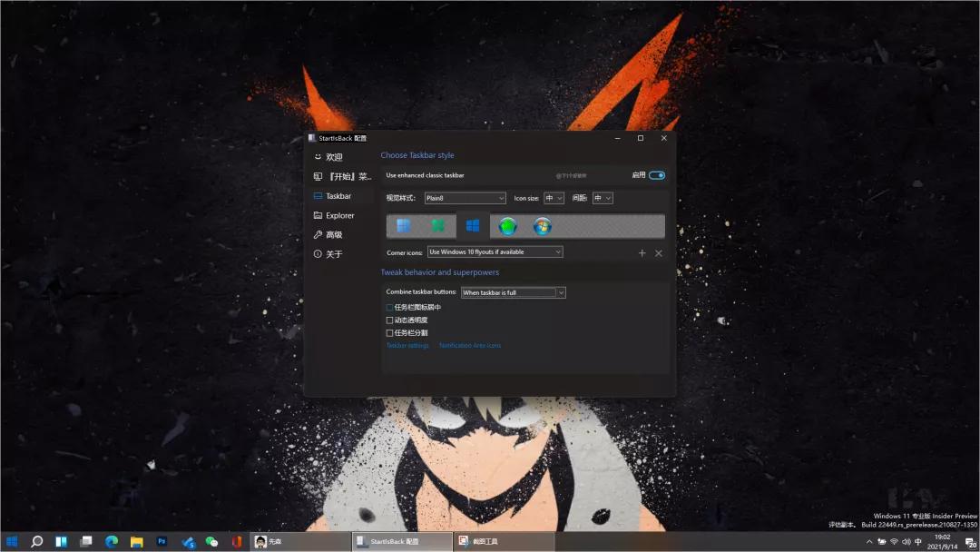Switch to the Explorer settings section
Viewport: 980px width, 552px height.
338,215
